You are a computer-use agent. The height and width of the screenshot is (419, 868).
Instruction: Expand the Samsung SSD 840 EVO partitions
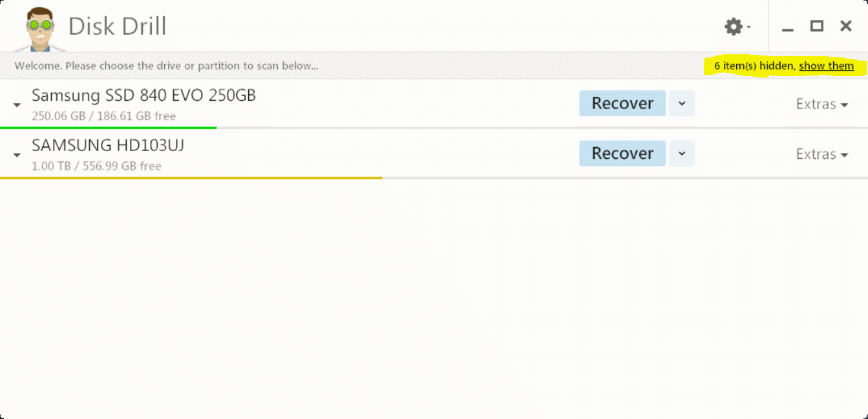coord(17,105)
